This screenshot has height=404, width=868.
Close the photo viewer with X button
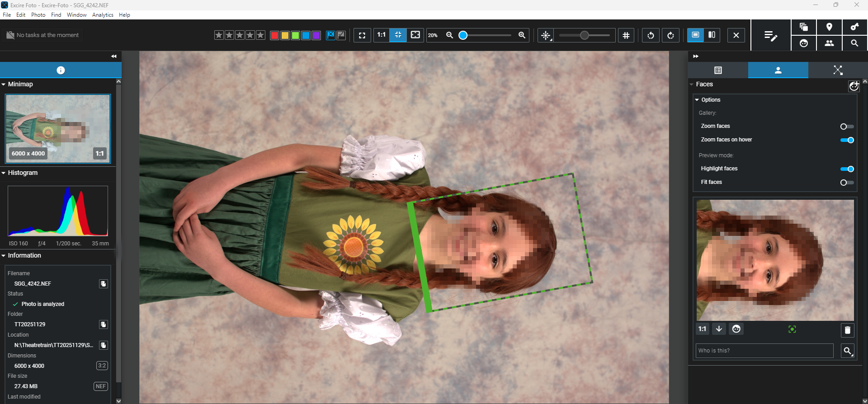point(736,35)
